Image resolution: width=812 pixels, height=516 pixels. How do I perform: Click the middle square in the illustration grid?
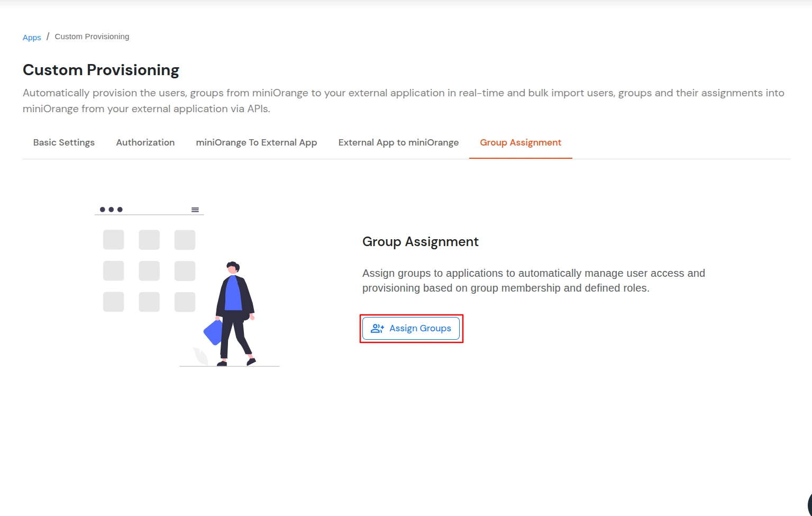click(x=149, y=270)
